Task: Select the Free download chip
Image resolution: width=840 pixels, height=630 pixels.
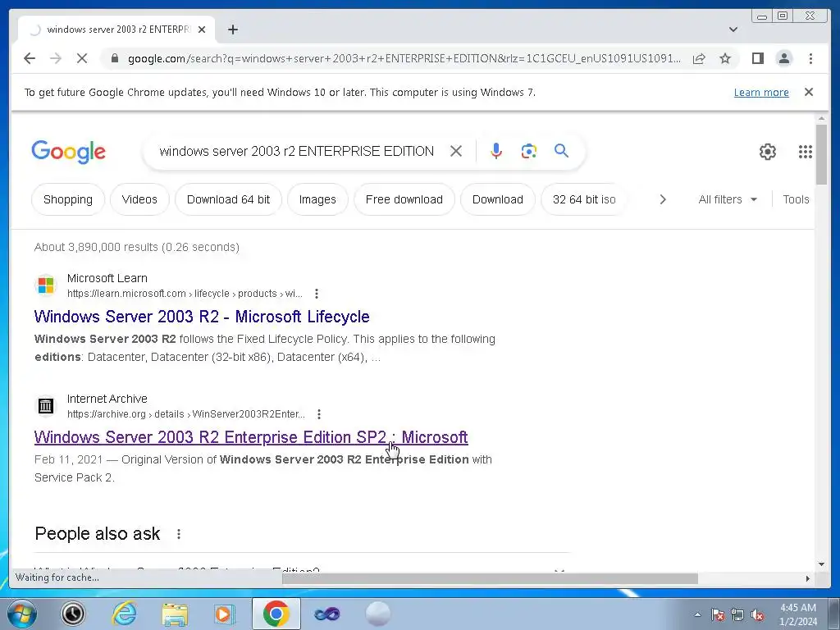Action: [404, 199]
